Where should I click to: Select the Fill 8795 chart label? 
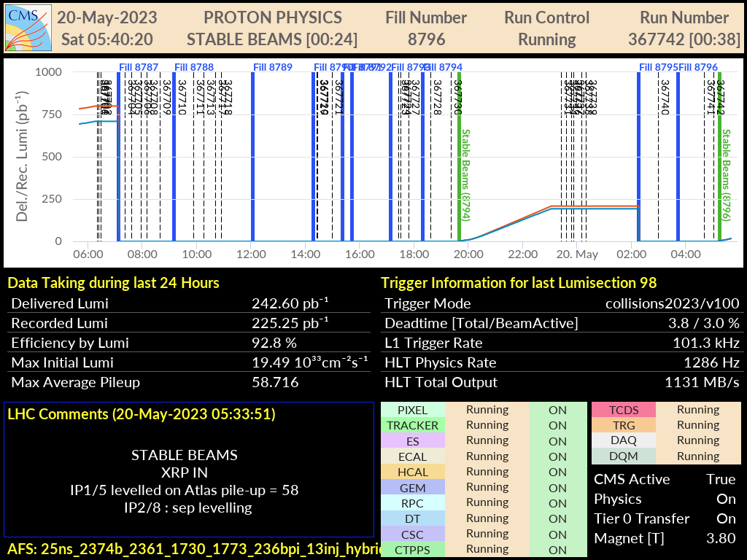[x=659, y=67]
